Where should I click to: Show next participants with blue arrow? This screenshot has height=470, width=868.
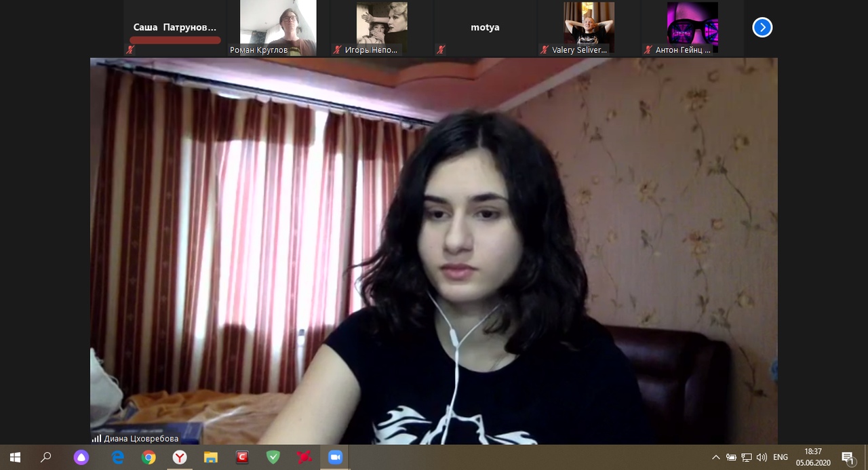coord(762,27)
